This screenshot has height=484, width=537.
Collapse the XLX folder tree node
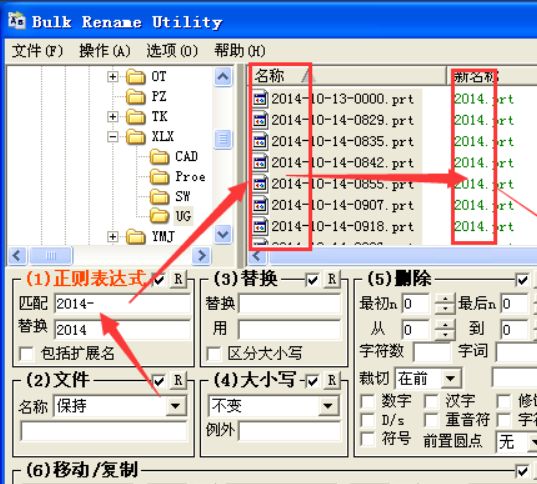click(x=112, y=137)
